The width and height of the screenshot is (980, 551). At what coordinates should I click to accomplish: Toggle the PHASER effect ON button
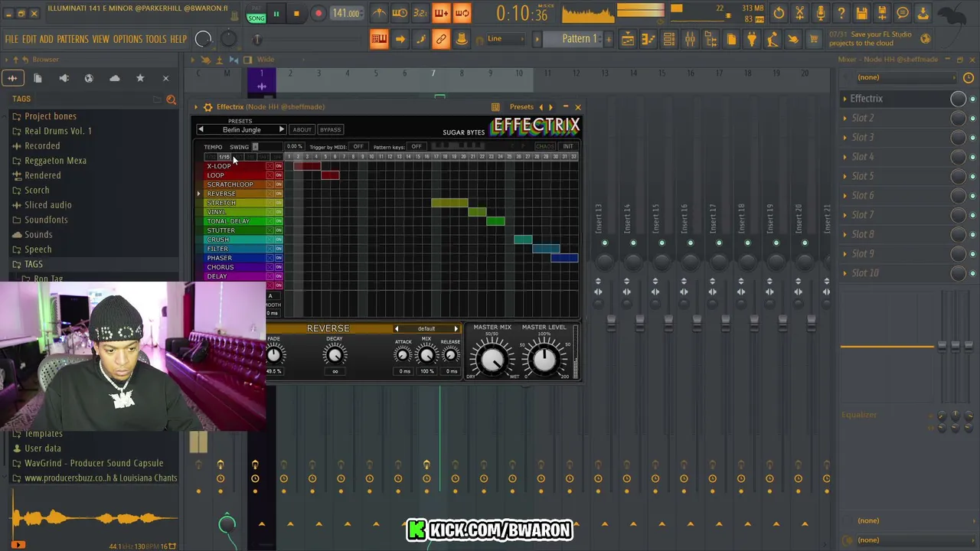pyautogui.click(x=278, y=258)
